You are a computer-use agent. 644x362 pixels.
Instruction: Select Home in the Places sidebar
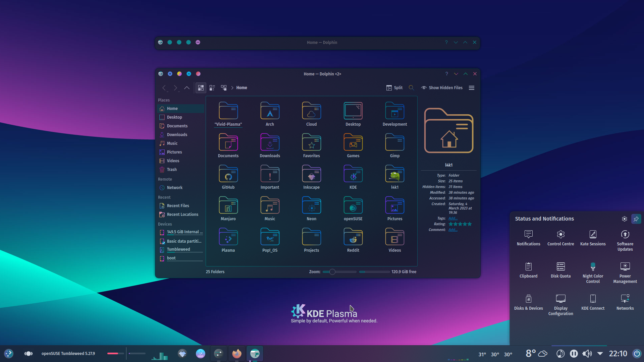[x=180, y=109]
